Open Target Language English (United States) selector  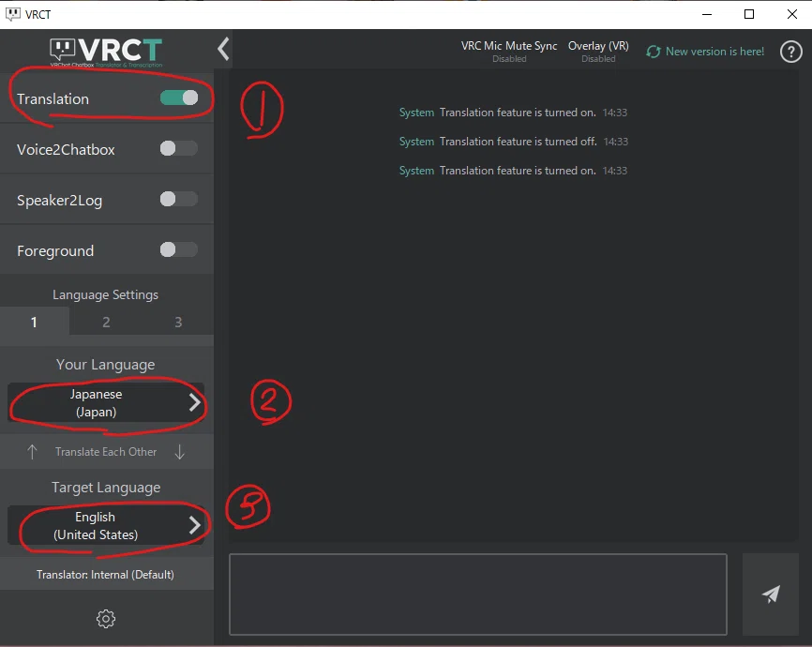(106, 525)
